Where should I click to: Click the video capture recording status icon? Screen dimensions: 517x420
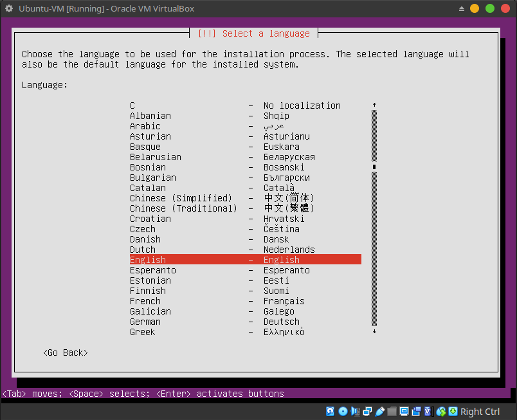(416, 411)
